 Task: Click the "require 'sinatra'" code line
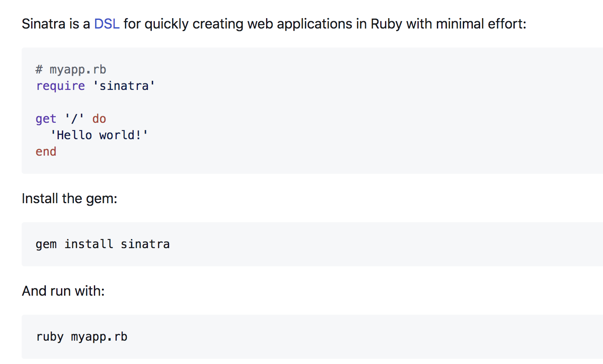tap(96, 86)
